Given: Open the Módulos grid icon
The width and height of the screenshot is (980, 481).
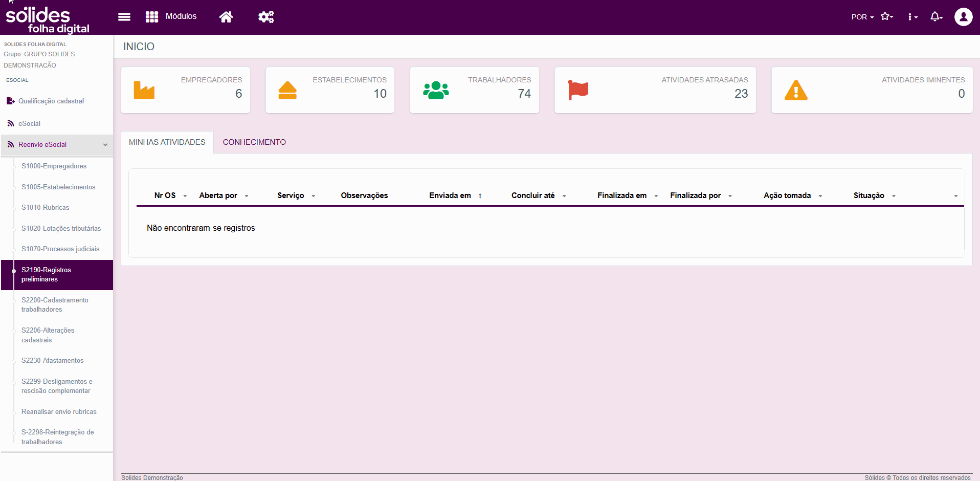Looking at the screenshot, I should [x=152, y=17].
